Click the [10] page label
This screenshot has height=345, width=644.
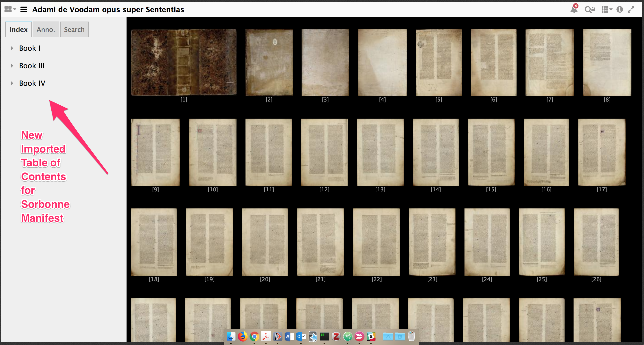pos(213,189)
